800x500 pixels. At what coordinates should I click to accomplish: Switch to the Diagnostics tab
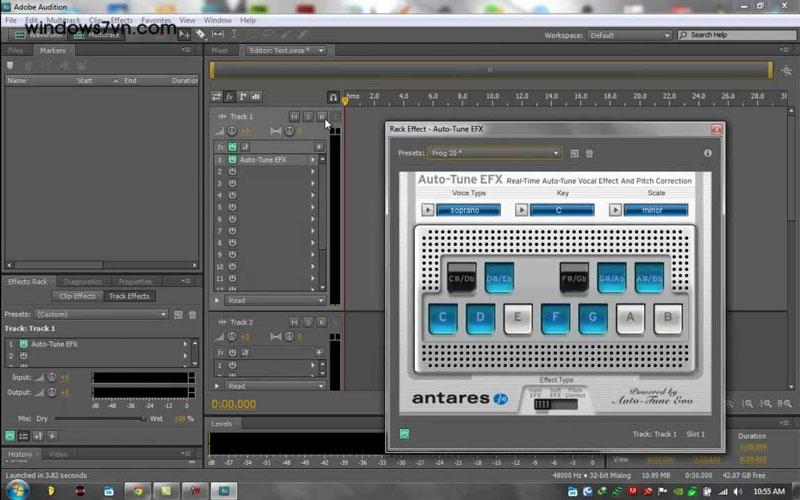[83, 282]
